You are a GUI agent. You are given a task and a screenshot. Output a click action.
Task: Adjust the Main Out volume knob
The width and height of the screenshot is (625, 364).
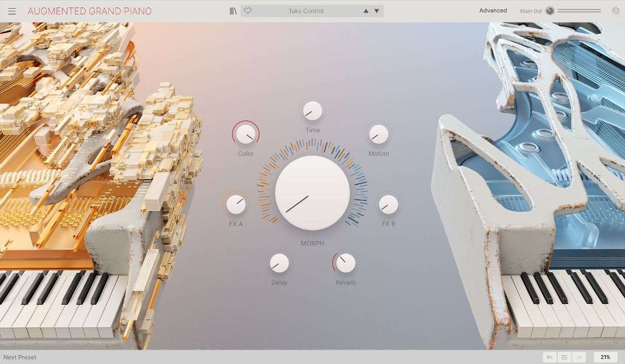pyautogui.click(x=549, y=10)
